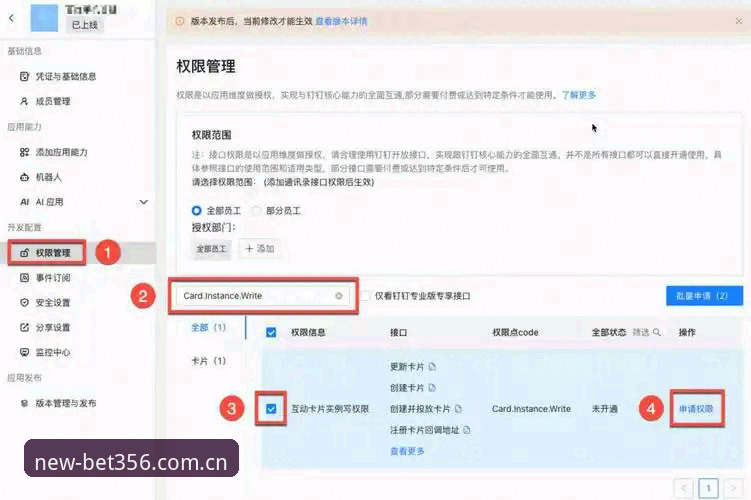Open 添加应用能力 in the sidebar
The width and height of the screenshot is (751, 500).
point(61,152)
